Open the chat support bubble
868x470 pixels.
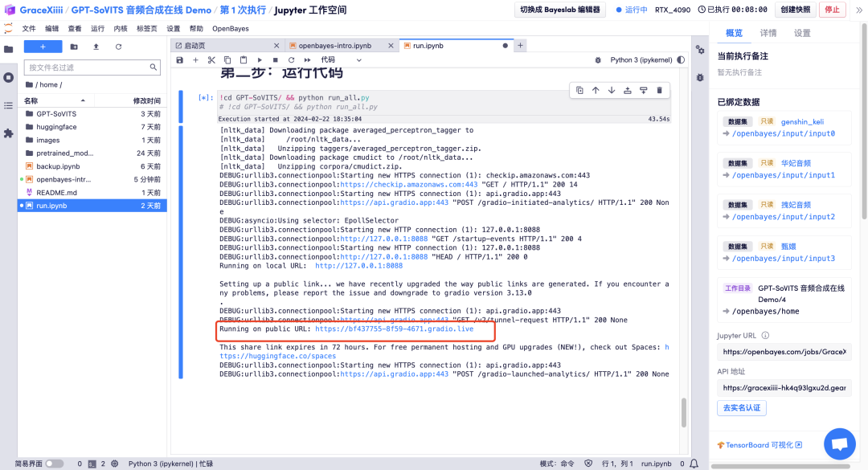coord(840,444)
